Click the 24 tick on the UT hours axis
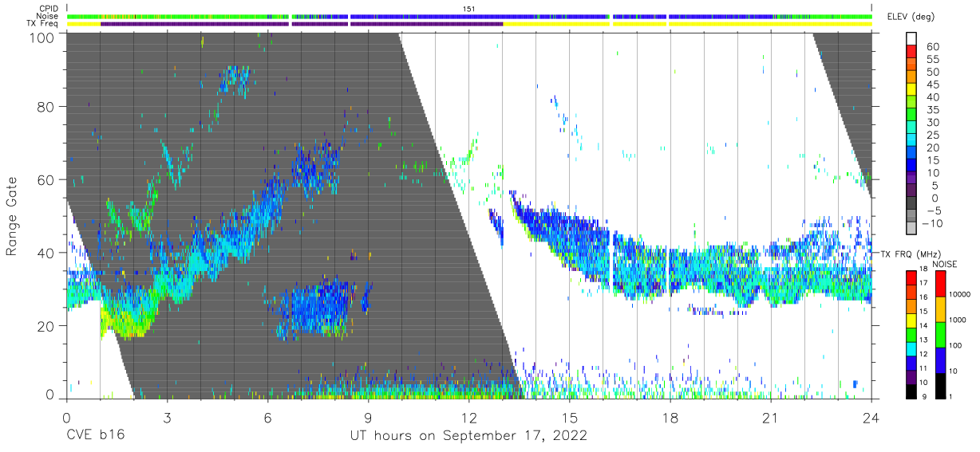Screen dimensions: 980x452 pyautogui.click(x=871, y=418)
